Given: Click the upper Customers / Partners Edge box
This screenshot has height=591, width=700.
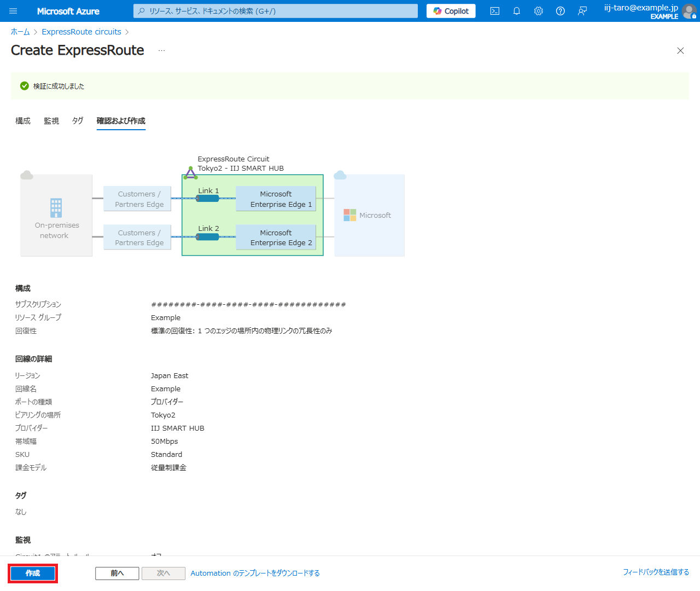Looking at the screenshot, I should (137, 199).
